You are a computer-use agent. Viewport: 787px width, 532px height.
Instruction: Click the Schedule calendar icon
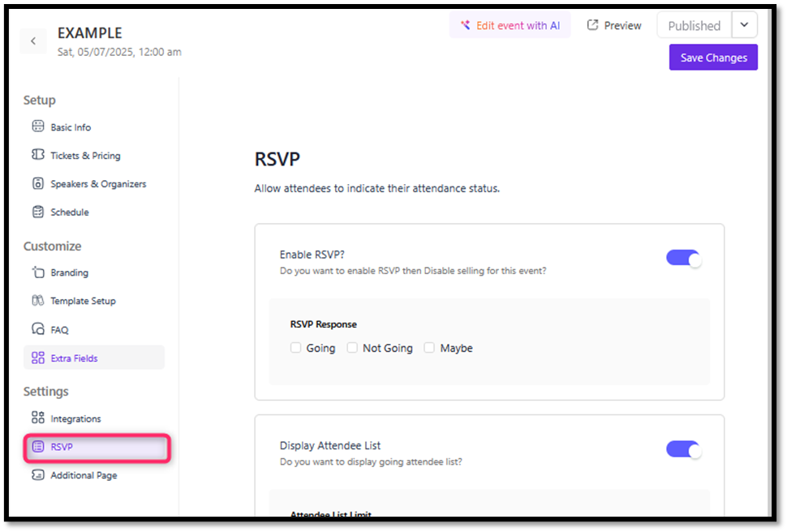37,212
